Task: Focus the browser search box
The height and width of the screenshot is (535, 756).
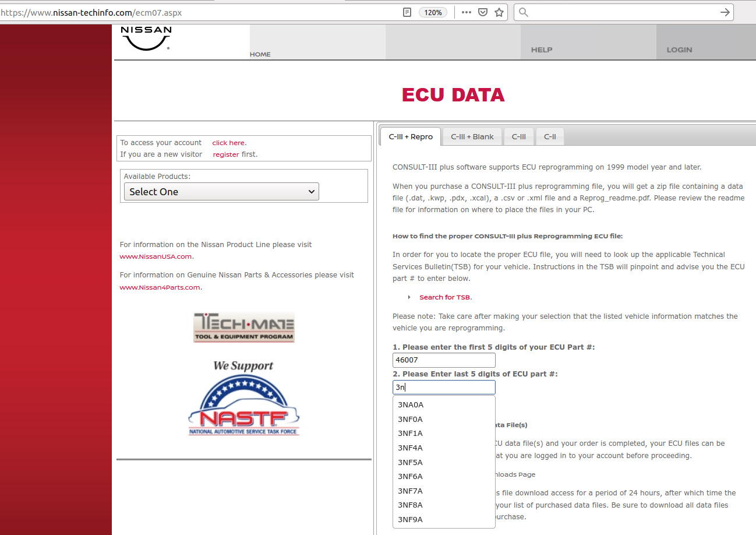Action: click(623, 12)
